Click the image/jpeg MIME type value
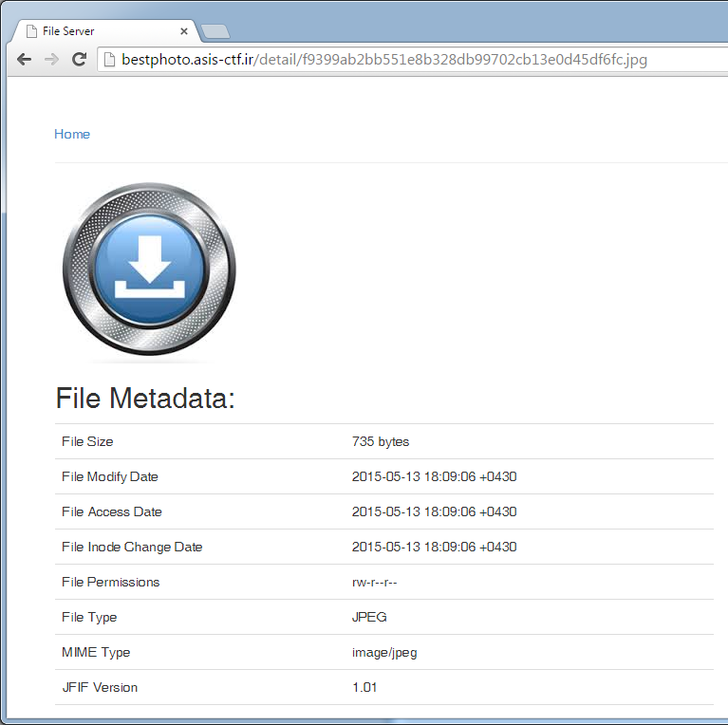The height and width of the screenshot is (725, 728). (x=383, y=652)
